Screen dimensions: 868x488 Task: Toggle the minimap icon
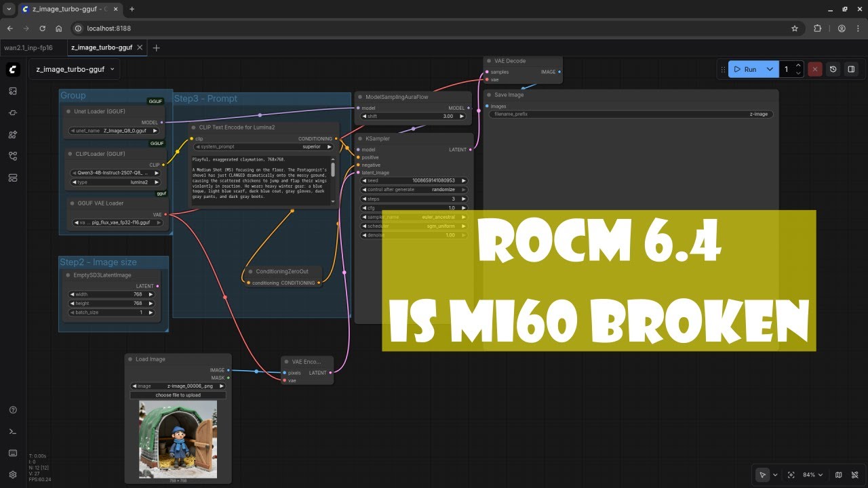tap(839, 474)
